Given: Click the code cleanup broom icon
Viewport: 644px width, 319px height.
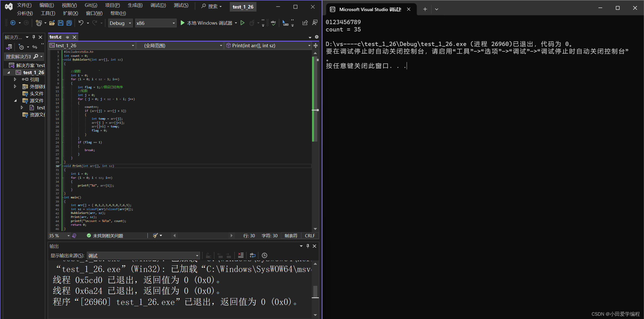Looking at the screenshot, I should pyautogui.click(x=156, y=236).
